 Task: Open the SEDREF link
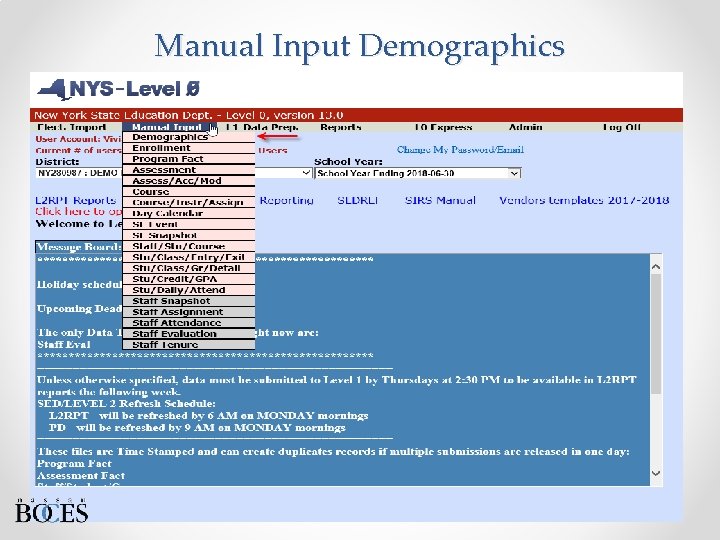pyautogui.click(x=358, y=201)
